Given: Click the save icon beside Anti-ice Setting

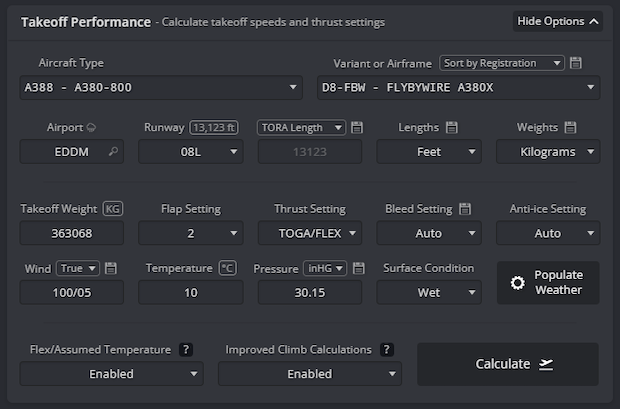Looking at the screenshot, I should coord(594,209).
